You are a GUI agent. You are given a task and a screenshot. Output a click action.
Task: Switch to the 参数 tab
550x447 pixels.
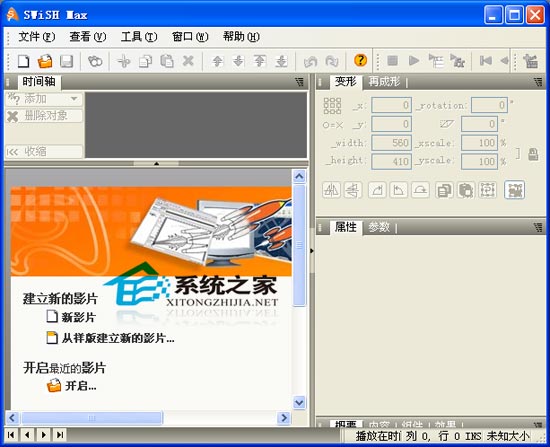coord(379,227)
